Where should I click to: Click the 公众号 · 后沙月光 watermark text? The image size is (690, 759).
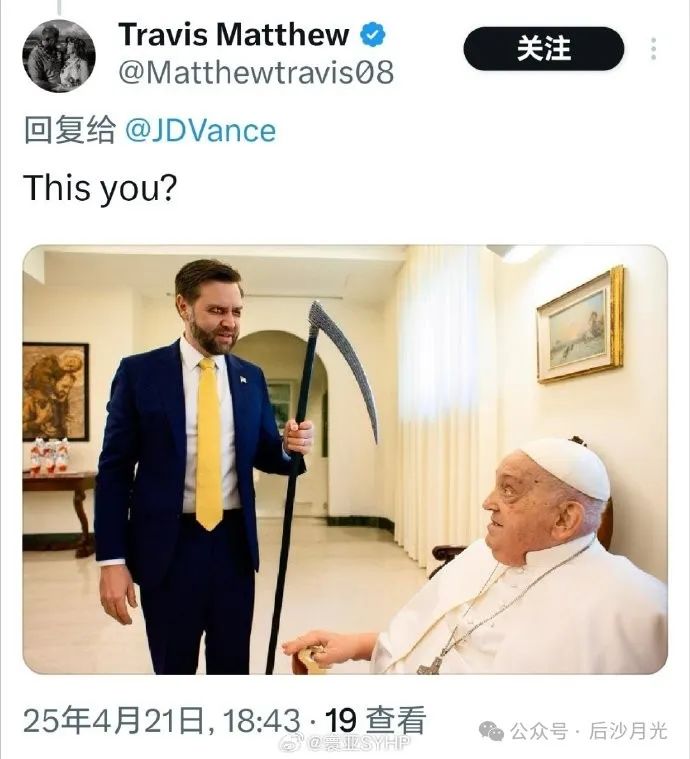[590, 731]
